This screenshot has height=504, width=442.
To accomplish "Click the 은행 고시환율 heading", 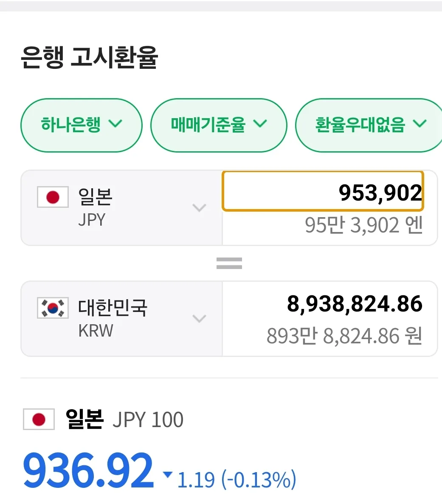I will [x=89, y=57].
